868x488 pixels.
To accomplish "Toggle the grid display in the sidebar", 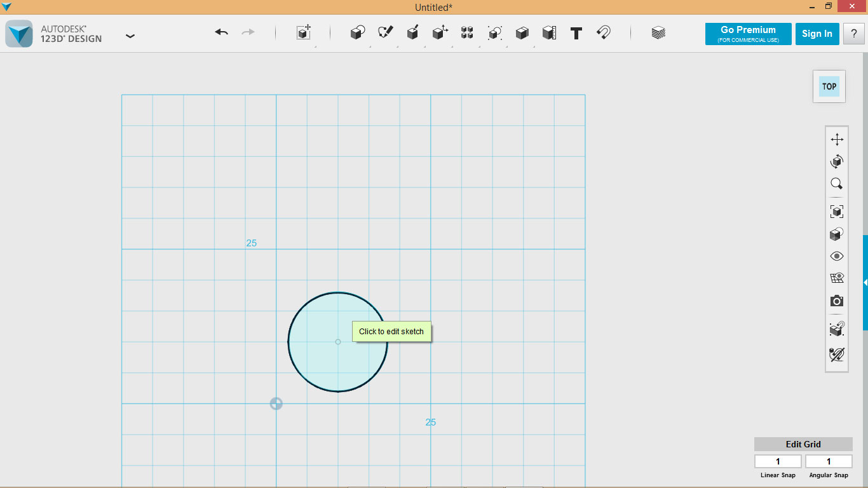I will (x=836, y=278).
